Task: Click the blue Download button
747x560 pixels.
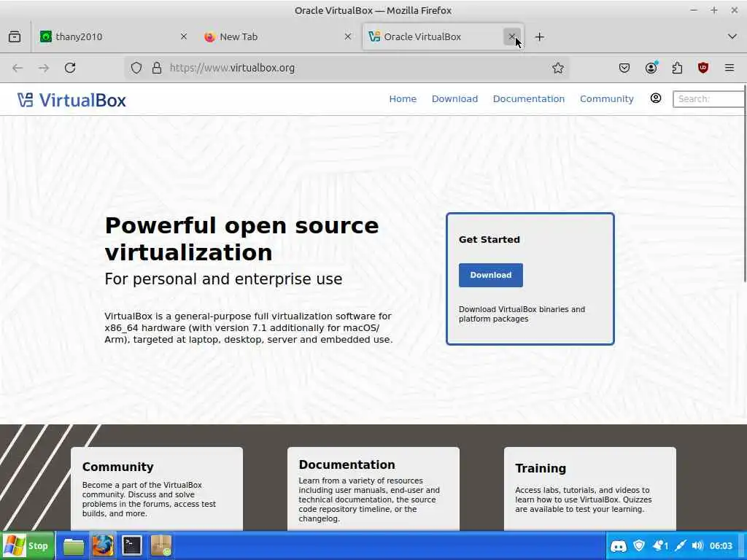Action: click(491, 275)
